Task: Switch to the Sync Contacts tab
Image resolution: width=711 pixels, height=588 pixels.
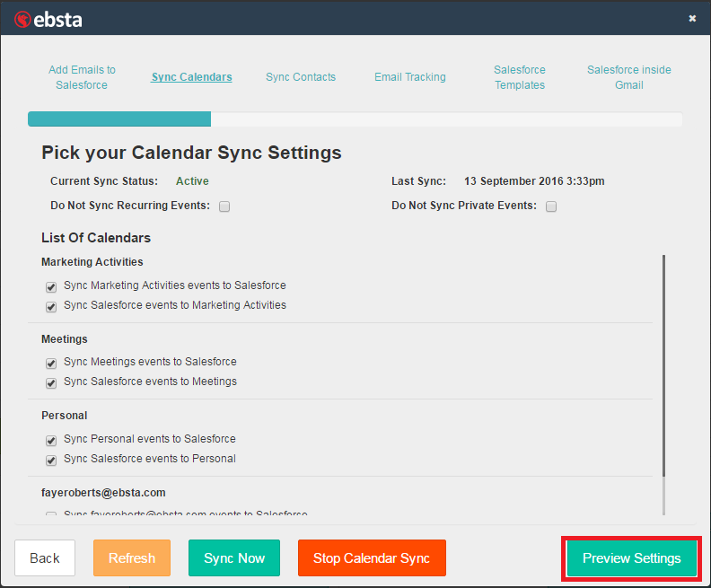Action: click(x=301, y=77)
